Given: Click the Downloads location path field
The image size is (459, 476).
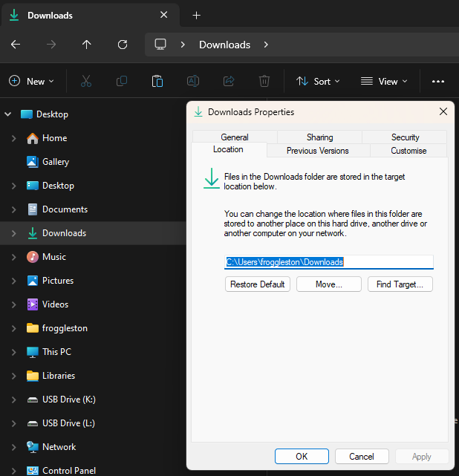Looking at the screenshot, I should [328, 261].
